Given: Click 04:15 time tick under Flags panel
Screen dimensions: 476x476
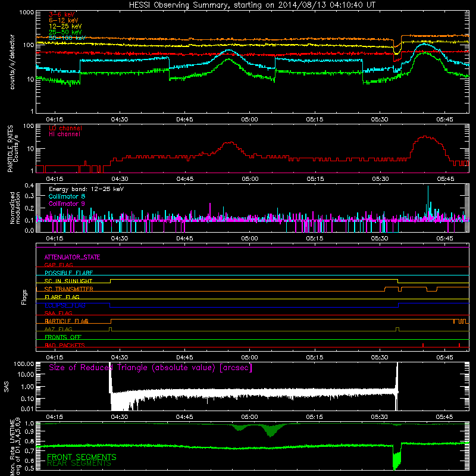Looking at the screenshot, I should click(x=55, y=358).
